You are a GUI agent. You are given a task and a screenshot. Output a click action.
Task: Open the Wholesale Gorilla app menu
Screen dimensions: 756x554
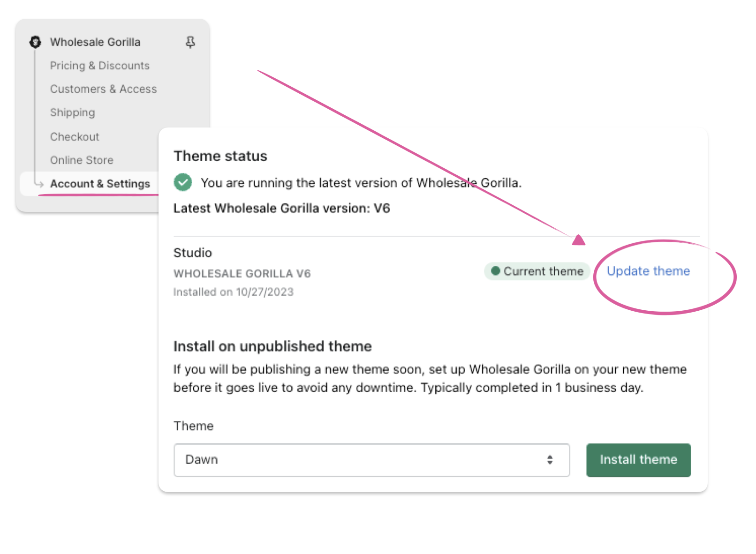click(x=95, y=42)
